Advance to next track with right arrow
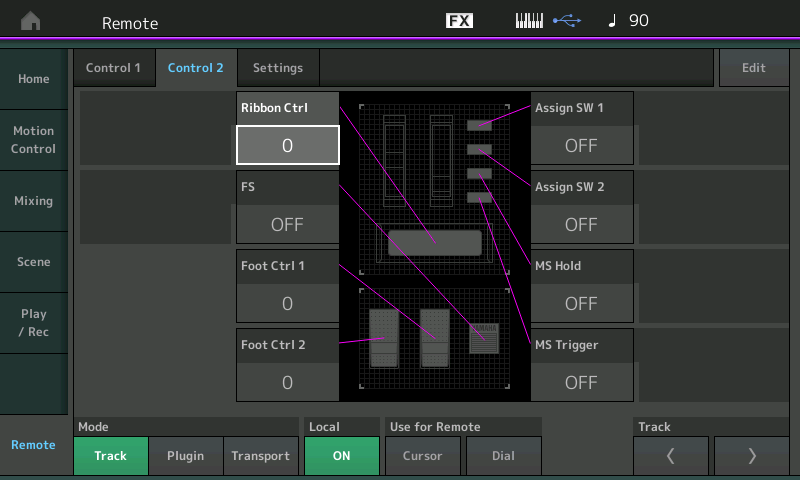The height and width of the screenshot is (480, 800). click(752, 456)
